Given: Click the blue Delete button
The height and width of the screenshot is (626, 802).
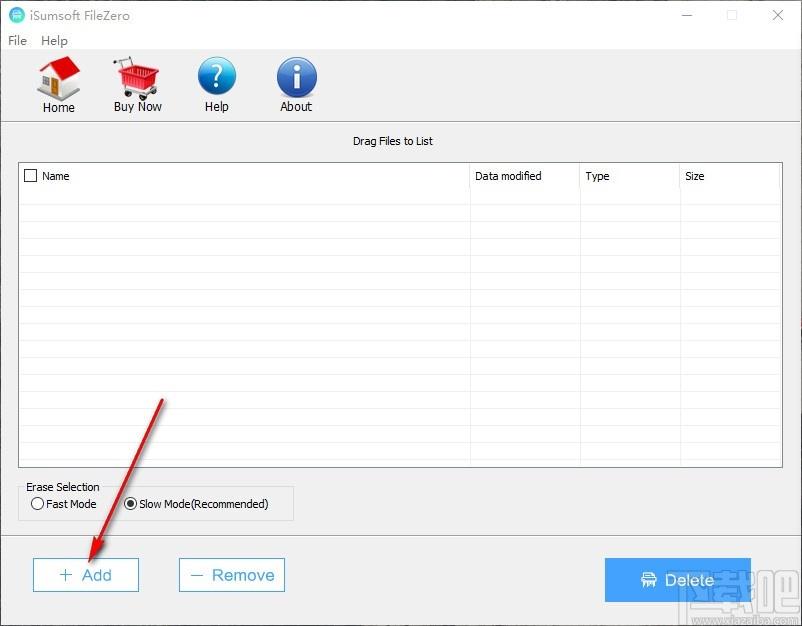Looking at the screenshot, I should (x=678, y=580).
